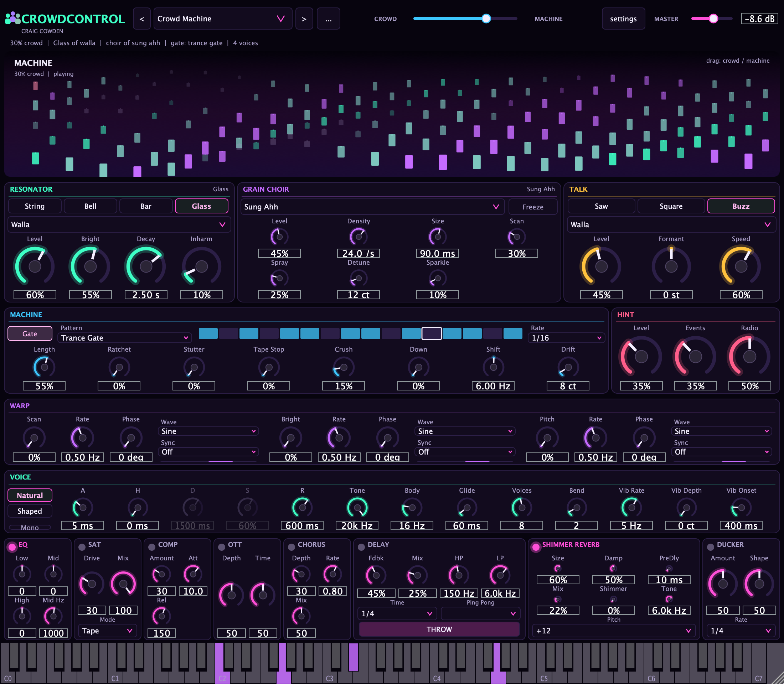Go to next preset arrow
Image resolution: width=784 pixels, height=684 pixels.
click(304, 19)
